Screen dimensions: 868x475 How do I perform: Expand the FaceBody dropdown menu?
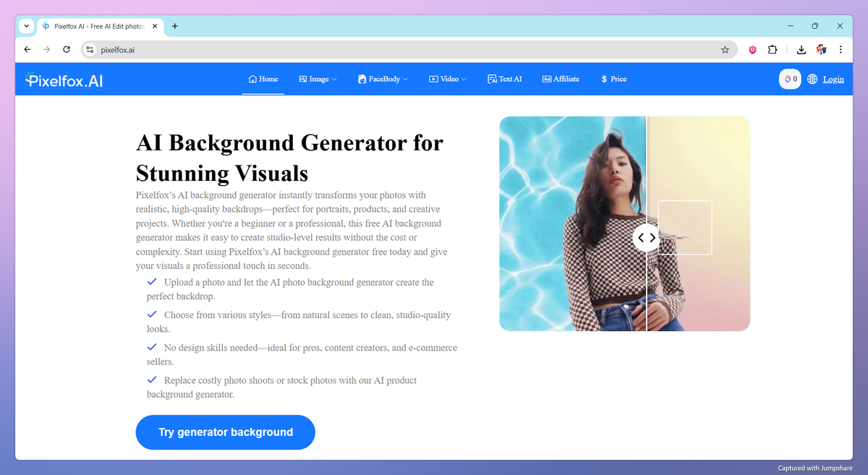coord(383,79)
